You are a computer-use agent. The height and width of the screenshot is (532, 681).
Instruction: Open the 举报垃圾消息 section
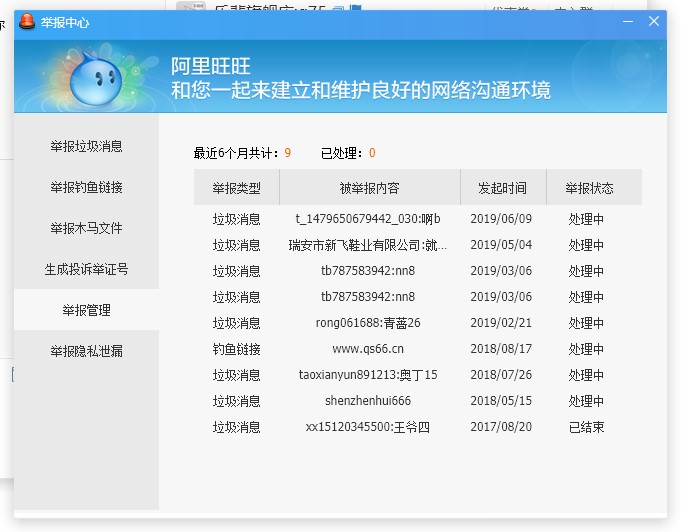click(x=86, y=146)
